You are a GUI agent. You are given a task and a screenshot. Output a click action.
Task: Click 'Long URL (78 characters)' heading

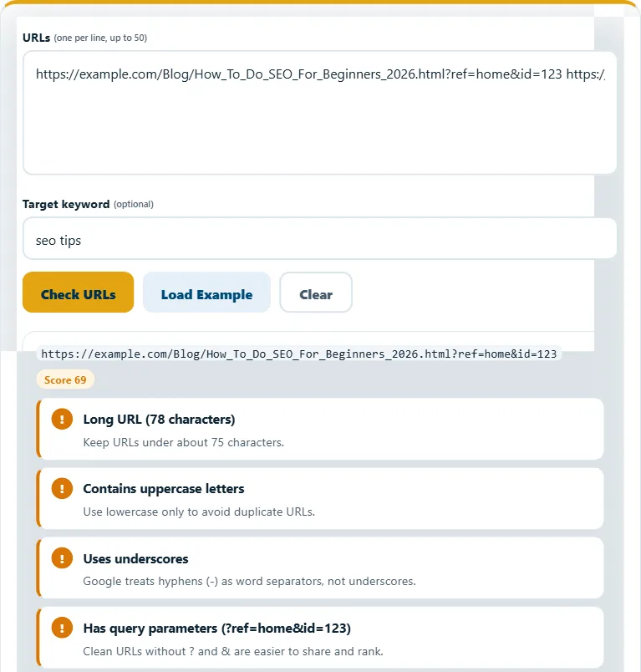tap(159, 419)
